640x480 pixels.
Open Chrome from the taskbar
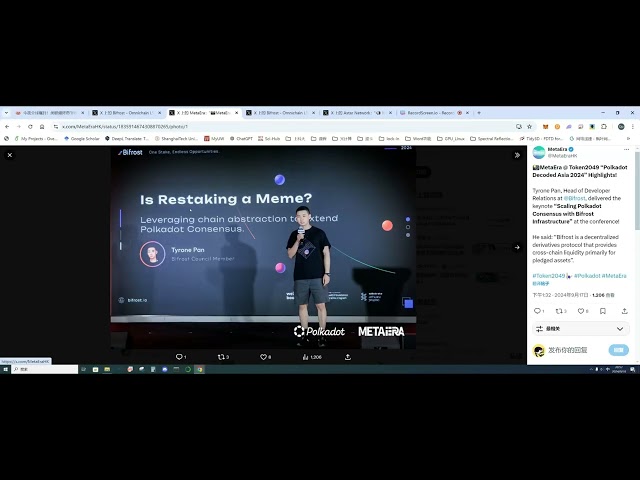tap(200, 369)
